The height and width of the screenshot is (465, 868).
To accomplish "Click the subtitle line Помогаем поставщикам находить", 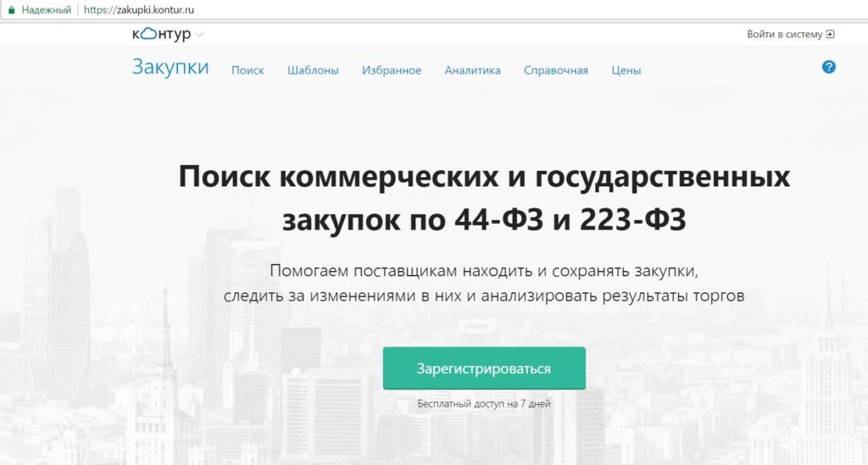I will pos(484,271).
